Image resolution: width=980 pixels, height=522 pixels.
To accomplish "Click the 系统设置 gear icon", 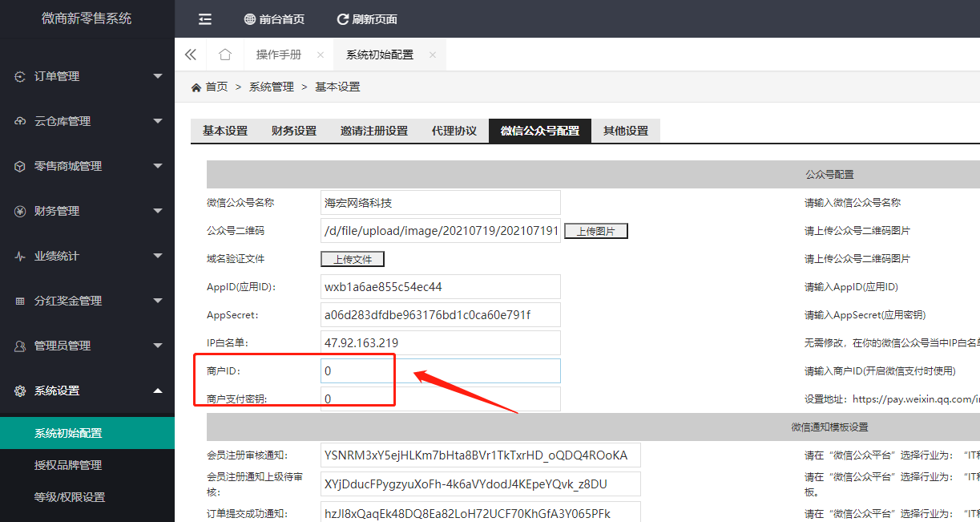I will (21, 391).
